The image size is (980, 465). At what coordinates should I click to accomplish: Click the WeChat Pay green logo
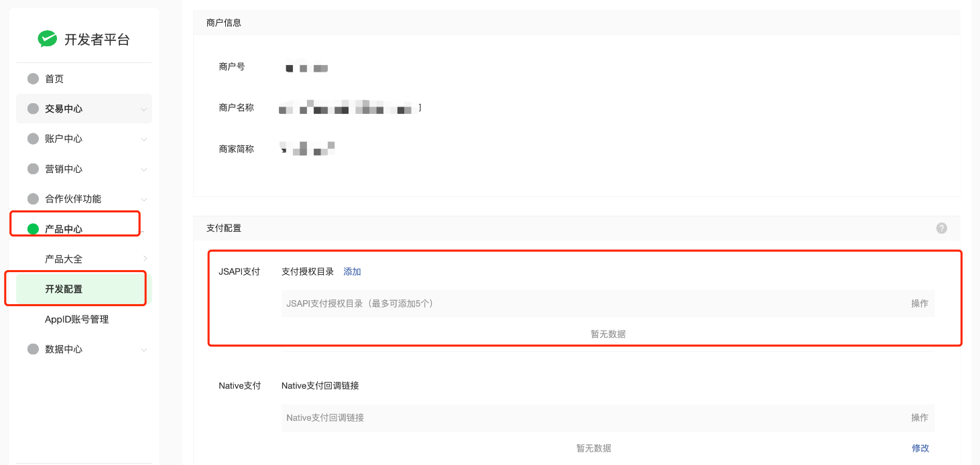point(47,40)
